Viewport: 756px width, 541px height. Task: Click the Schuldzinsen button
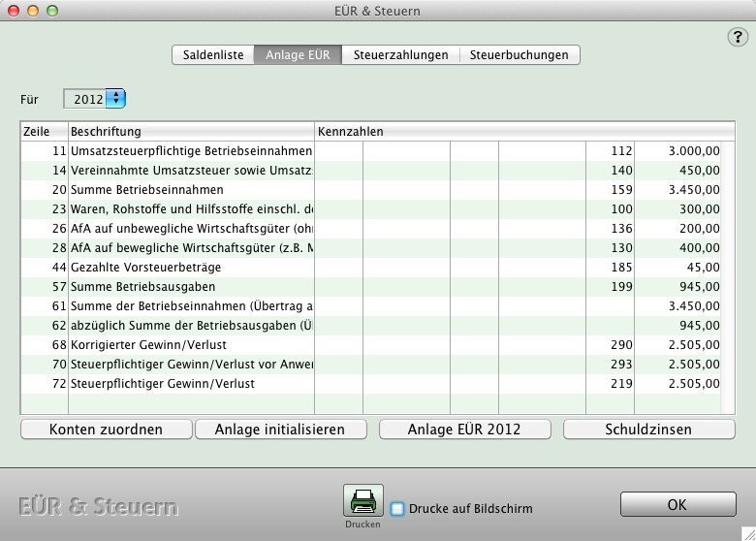point(648,429)
